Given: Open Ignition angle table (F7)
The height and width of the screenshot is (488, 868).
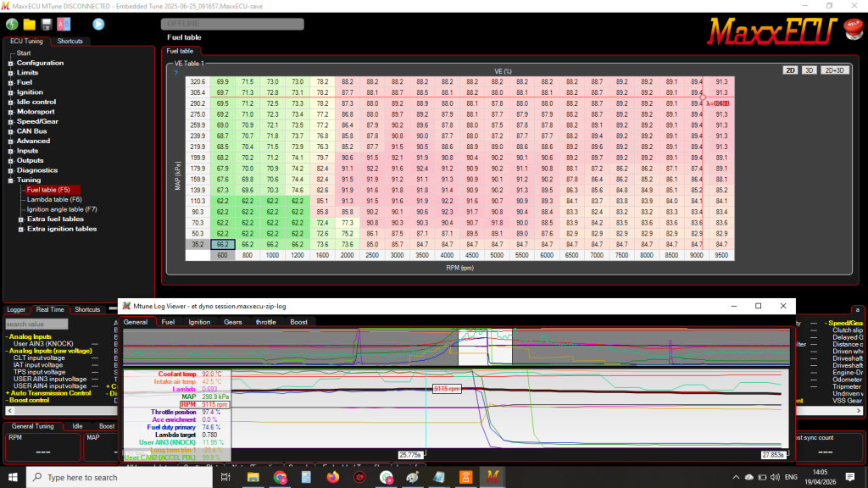Looking at the screenshot, I should (62, 208).
